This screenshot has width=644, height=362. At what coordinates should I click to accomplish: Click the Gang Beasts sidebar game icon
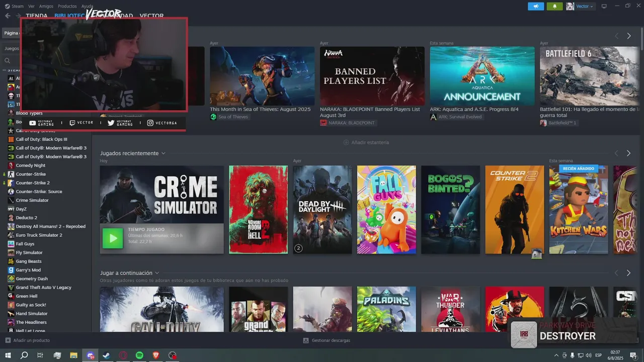11,261
